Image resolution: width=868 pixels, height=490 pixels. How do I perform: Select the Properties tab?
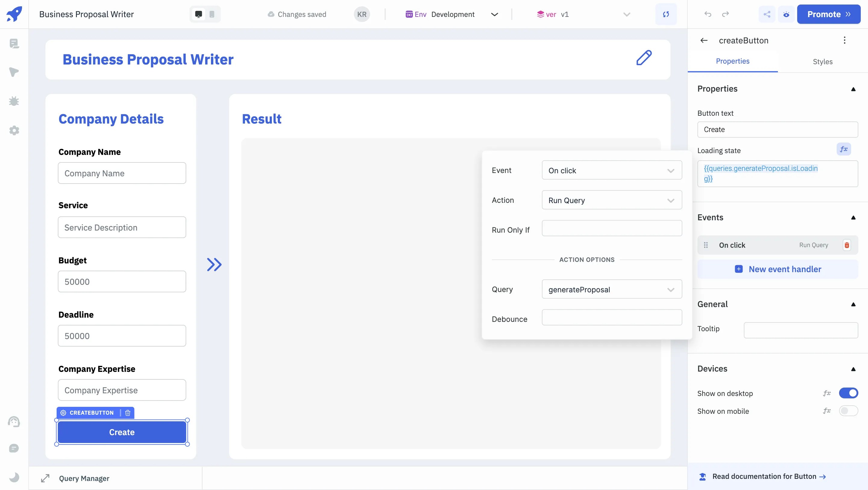[x=733, y=61]
